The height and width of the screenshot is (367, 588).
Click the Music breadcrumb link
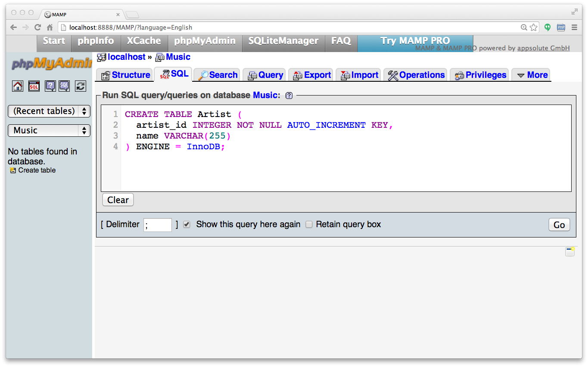(178, 57)
